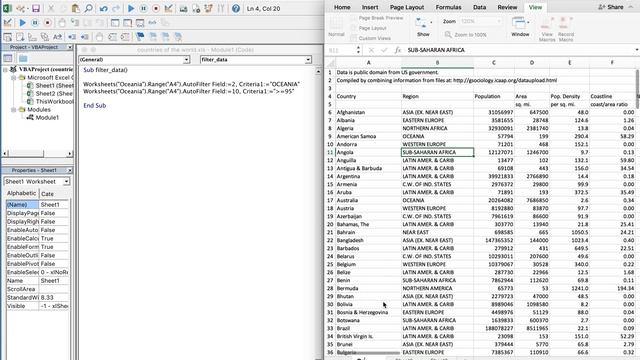The height and width of the screenshot is (360, 640).
Task: Open the Locals Window icon
Action: (115, 23)
